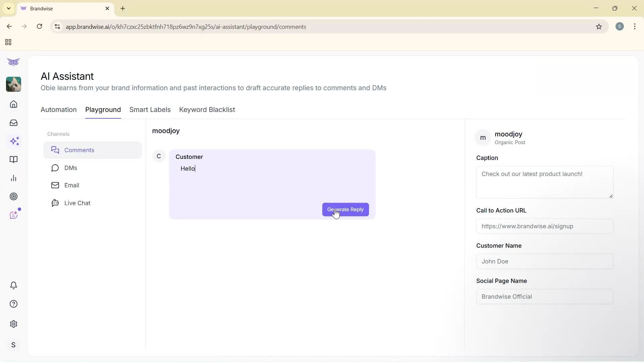Select the Live Chat channel
This screenshot has width=644, height=362.
tap(77, 203)
